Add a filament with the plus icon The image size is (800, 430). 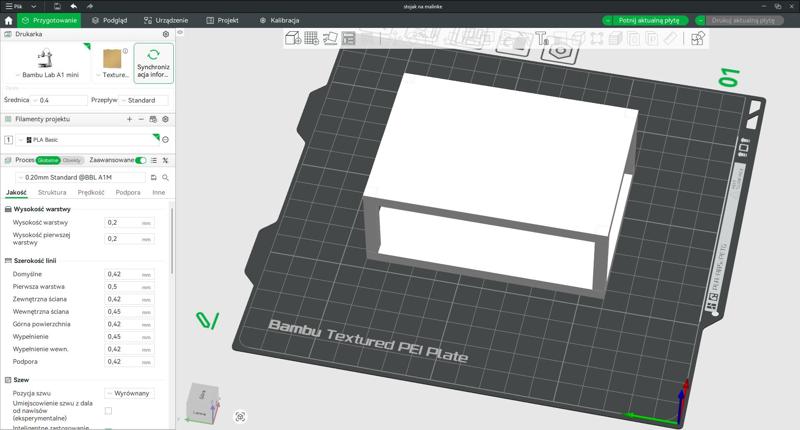(x=129, y=119)
